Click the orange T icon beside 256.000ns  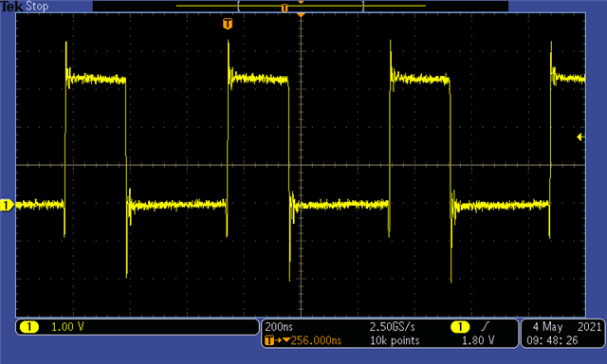269,340
